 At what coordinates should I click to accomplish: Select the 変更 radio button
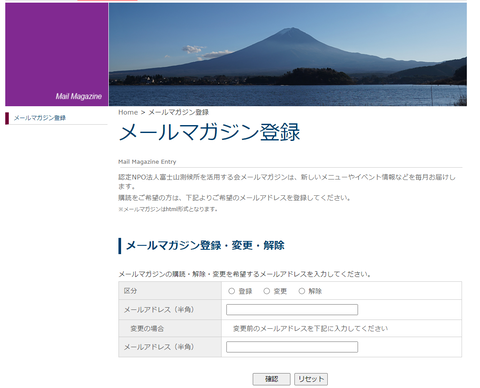(266, 291)
